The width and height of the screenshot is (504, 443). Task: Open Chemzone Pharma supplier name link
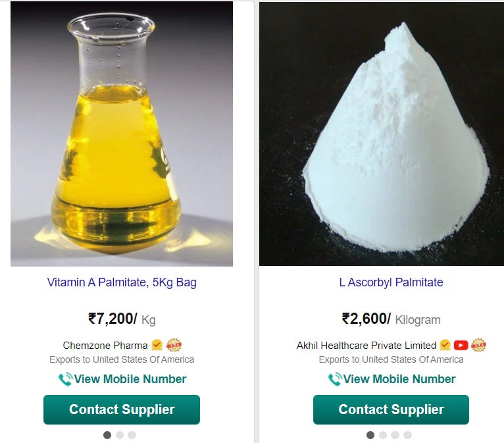(105, 346)
